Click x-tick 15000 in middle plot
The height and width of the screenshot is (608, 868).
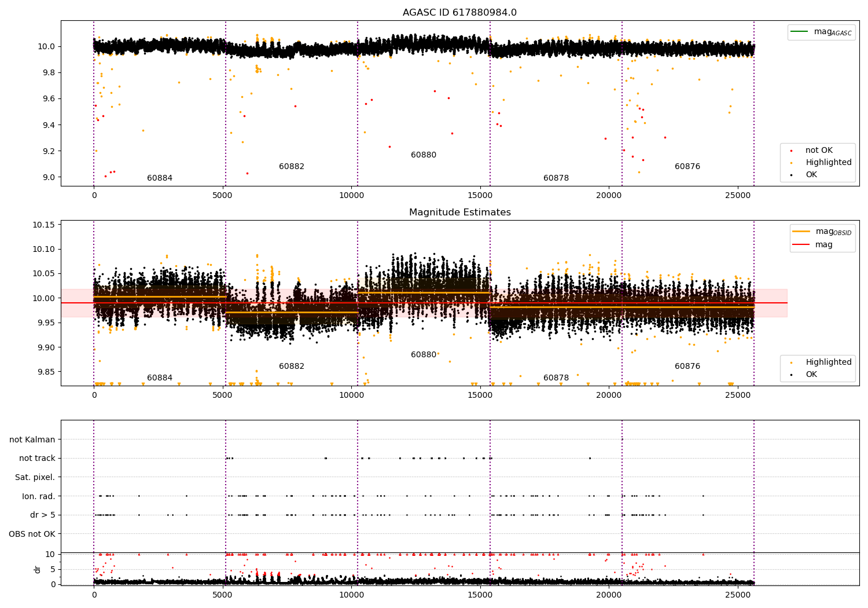(480, 395)
